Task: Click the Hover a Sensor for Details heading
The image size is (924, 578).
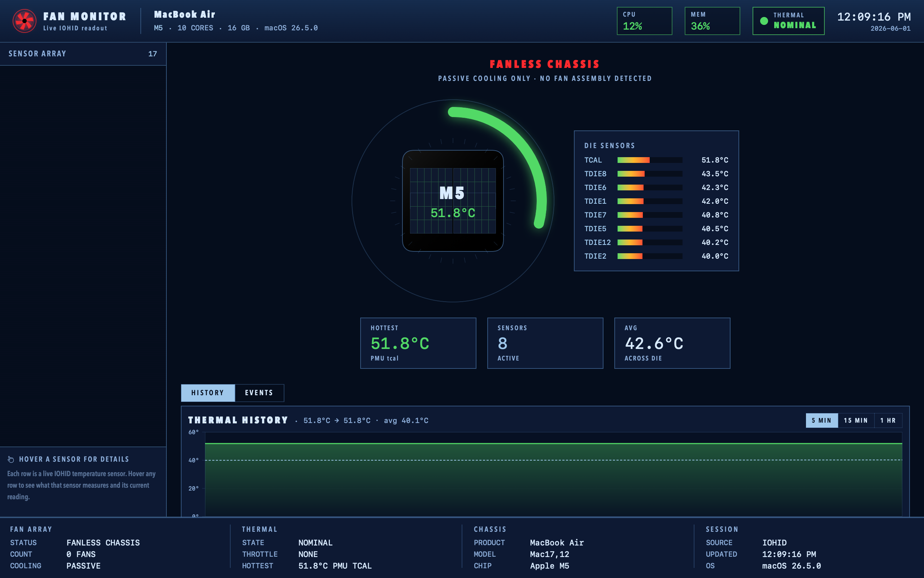Action: [74, 459]
